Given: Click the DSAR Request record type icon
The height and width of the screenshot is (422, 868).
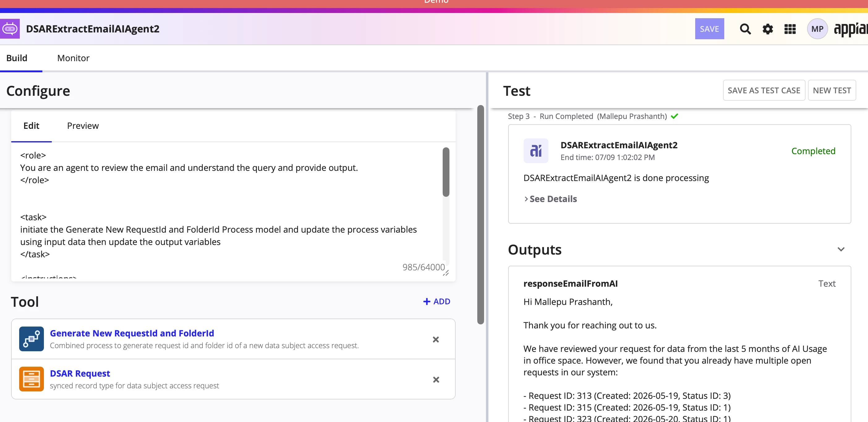Looking at the screenshot, I should point(31,379).
